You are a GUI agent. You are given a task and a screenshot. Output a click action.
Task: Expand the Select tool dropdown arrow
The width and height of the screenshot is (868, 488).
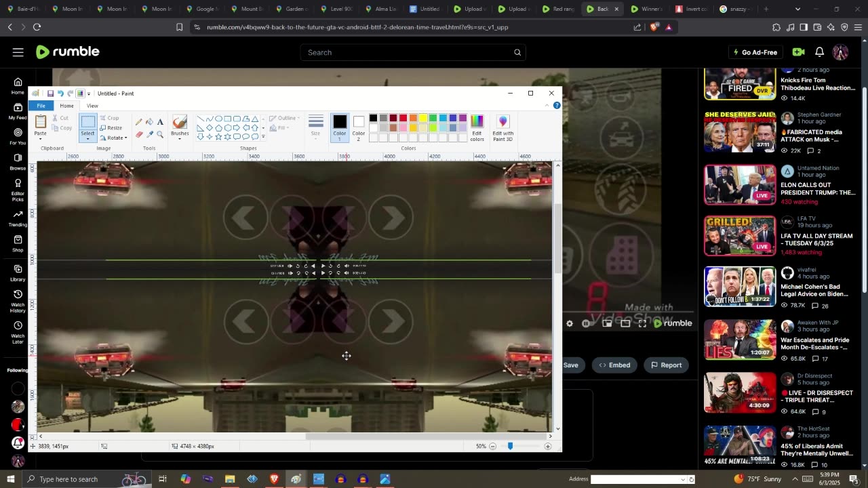[x=87, y=140]
